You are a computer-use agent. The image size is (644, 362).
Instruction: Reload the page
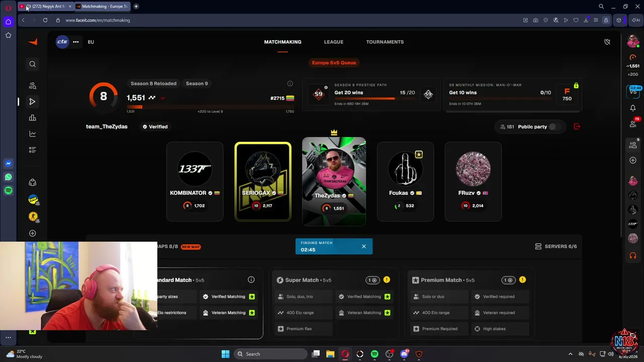pyautogui.click(x=45, y=20)
